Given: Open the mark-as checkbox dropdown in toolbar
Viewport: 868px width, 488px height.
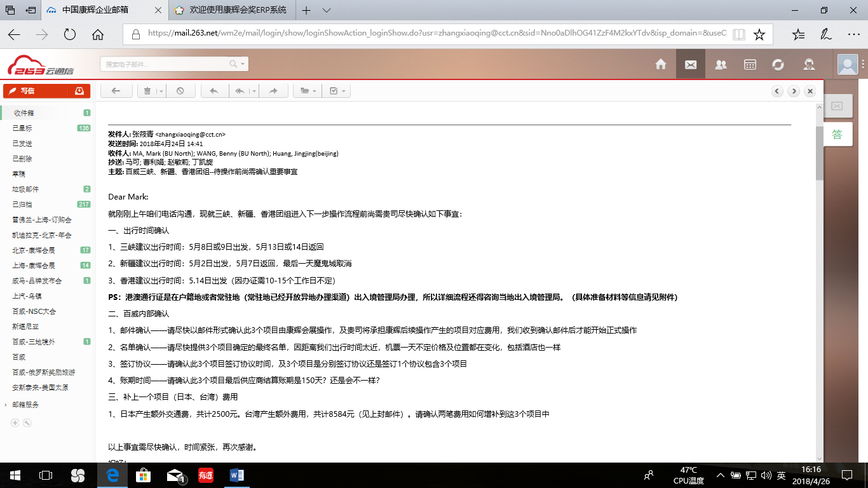Looking at the screenshot, I should coord(337,91).
